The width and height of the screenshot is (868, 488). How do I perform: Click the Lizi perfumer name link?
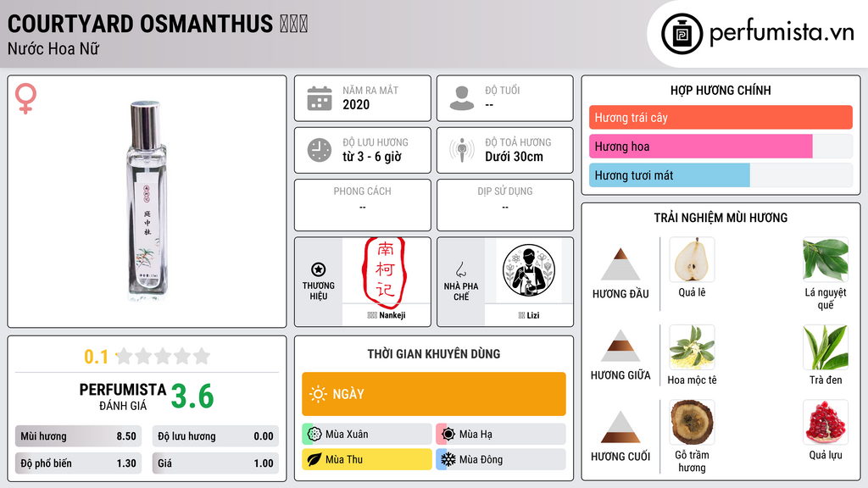529,315
